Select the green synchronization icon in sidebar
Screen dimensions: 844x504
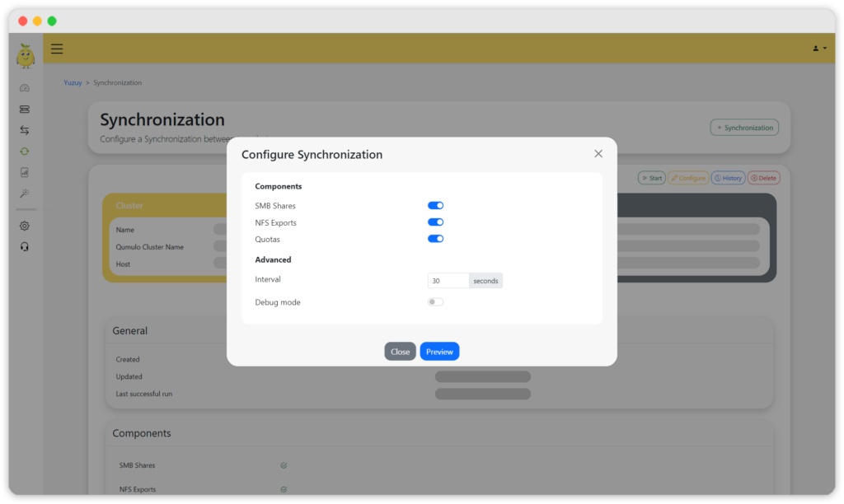click(x=25, y=152)
